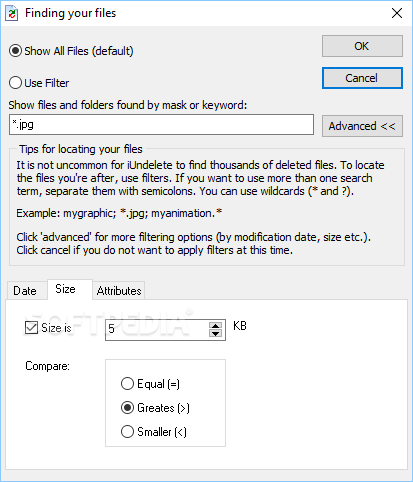Click the iUndelete app icon in title bar
Image resolution: width=413 pixels, height=482 pixels.
point(12,13)
